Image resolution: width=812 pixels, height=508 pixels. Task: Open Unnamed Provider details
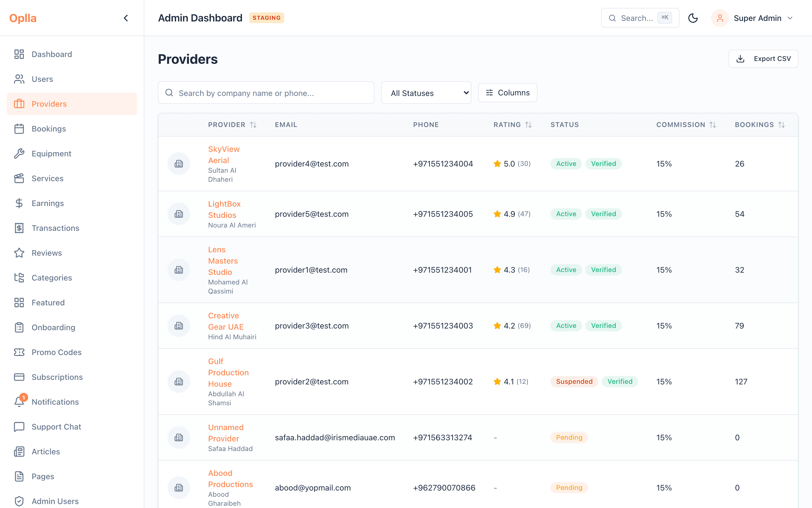tap(226, 433)
